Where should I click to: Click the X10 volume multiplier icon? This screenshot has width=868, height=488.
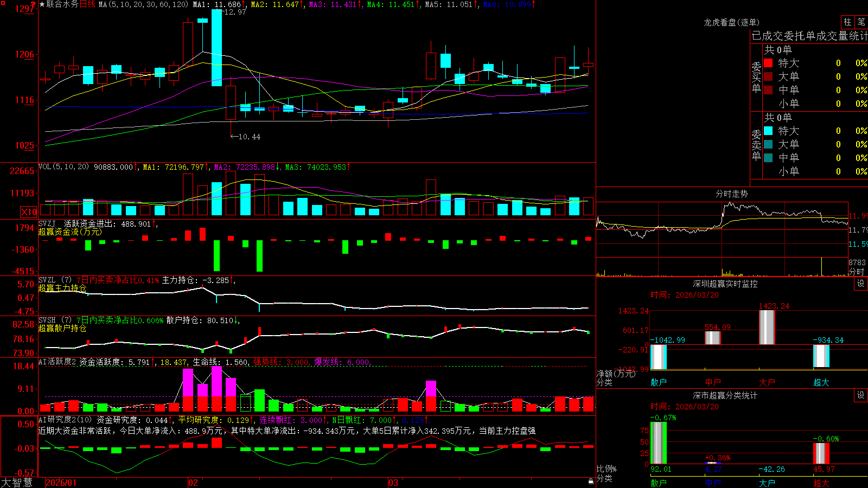click(x=29, y=212)
